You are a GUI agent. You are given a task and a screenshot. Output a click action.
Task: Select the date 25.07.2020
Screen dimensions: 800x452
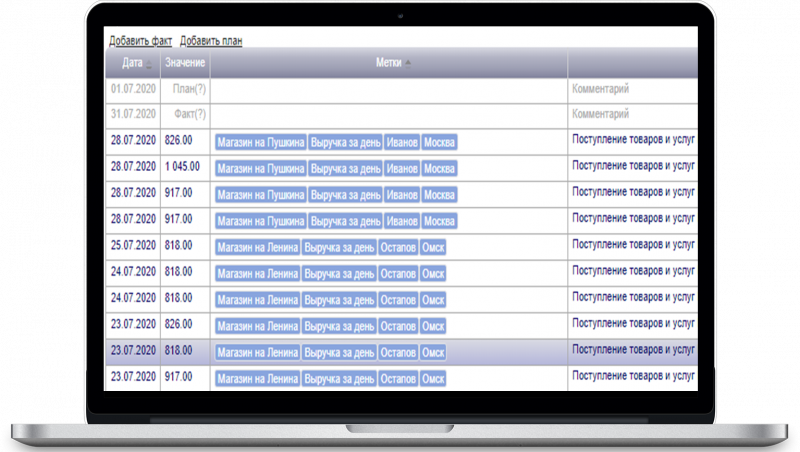133,245
